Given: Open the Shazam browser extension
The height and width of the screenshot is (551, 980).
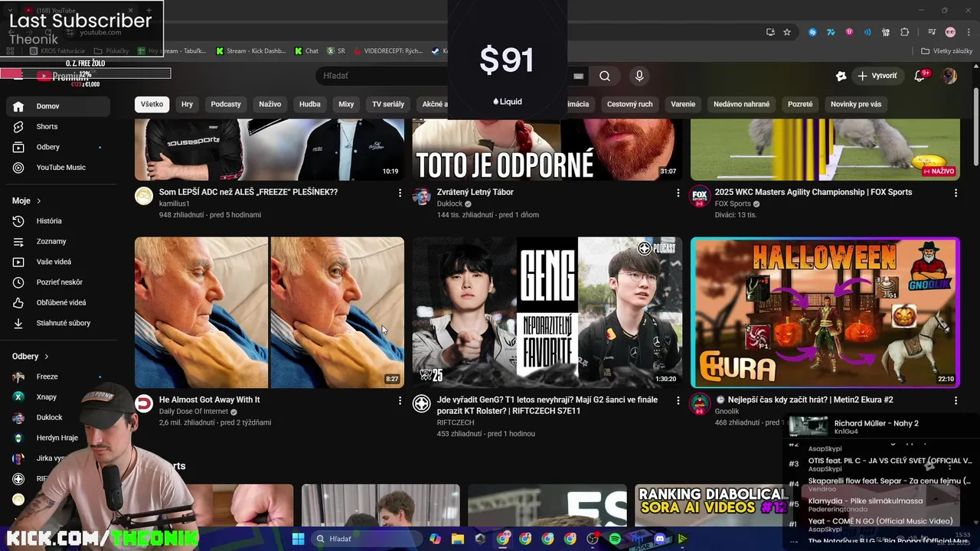Looking at the screenshot, I should pyautogui.click(x=812, y=32).
